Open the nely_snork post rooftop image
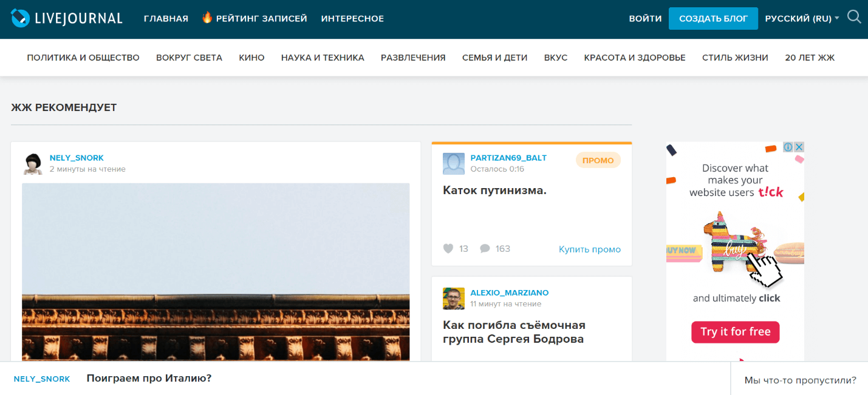 [x=216, y=272]
